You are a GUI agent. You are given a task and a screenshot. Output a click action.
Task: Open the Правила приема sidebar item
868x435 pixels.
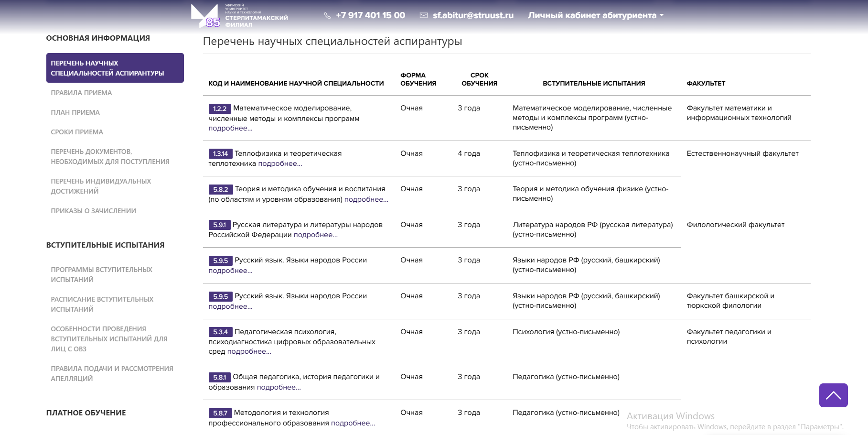81,93
